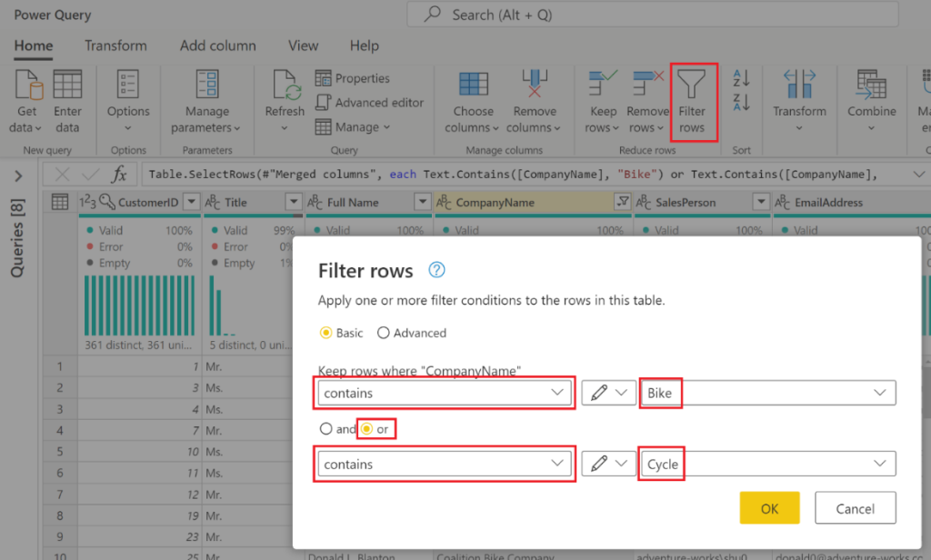Select the Basic filter option

(x=326, y=333)
